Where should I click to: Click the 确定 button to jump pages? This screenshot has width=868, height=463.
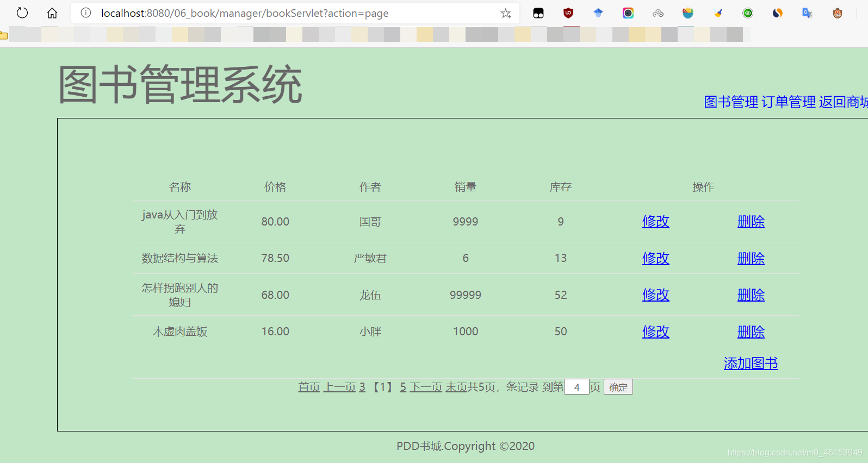618,387
